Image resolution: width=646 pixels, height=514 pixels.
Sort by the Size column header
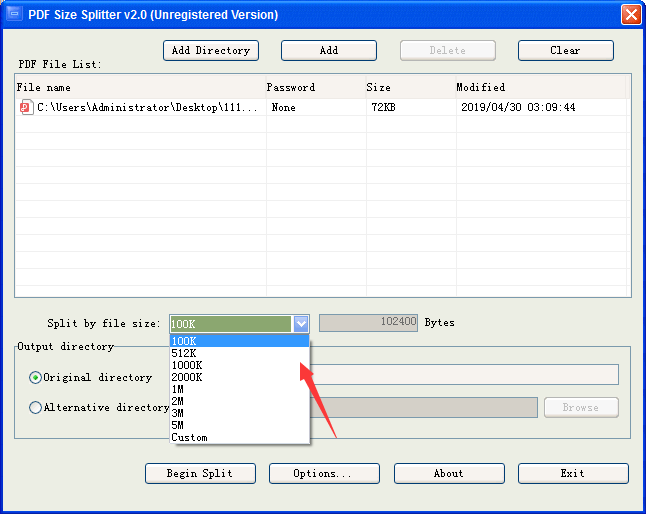(410, 87)
